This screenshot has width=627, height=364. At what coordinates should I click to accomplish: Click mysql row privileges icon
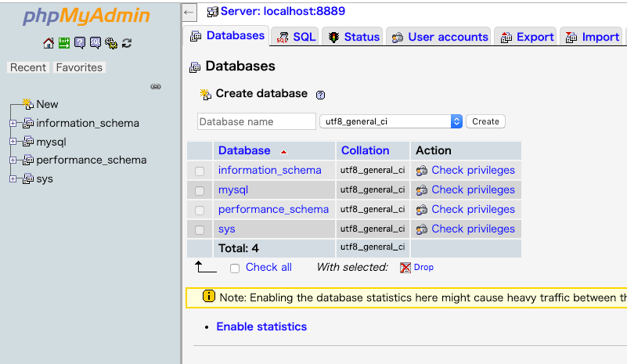click(x=421, y=190)
